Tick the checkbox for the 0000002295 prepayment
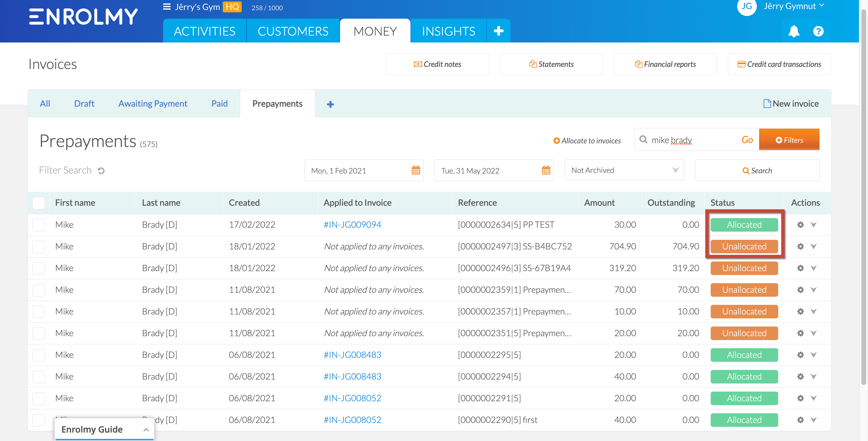The image size is (868, 441). point(38,355)
